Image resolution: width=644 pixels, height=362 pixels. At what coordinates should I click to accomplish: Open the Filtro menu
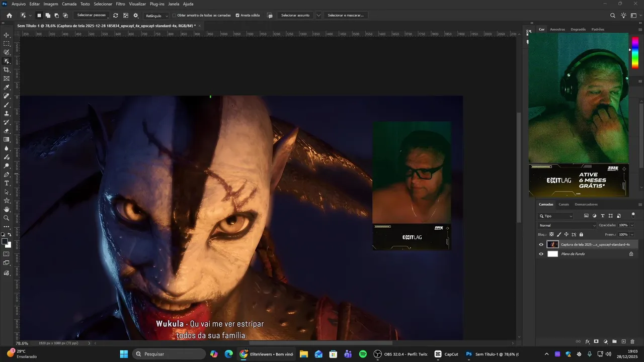click(121, 4)
